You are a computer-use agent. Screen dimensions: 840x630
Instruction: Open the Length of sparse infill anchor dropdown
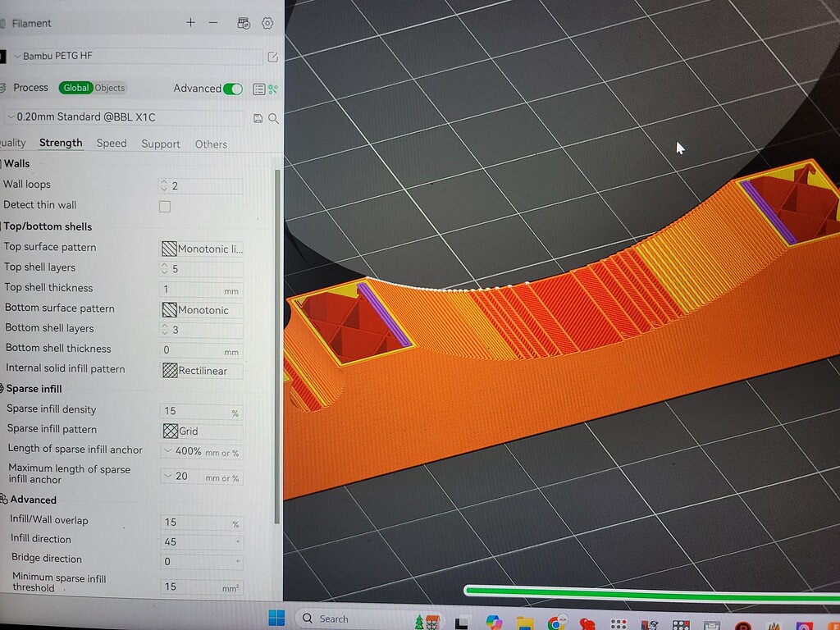coord(202,451)
